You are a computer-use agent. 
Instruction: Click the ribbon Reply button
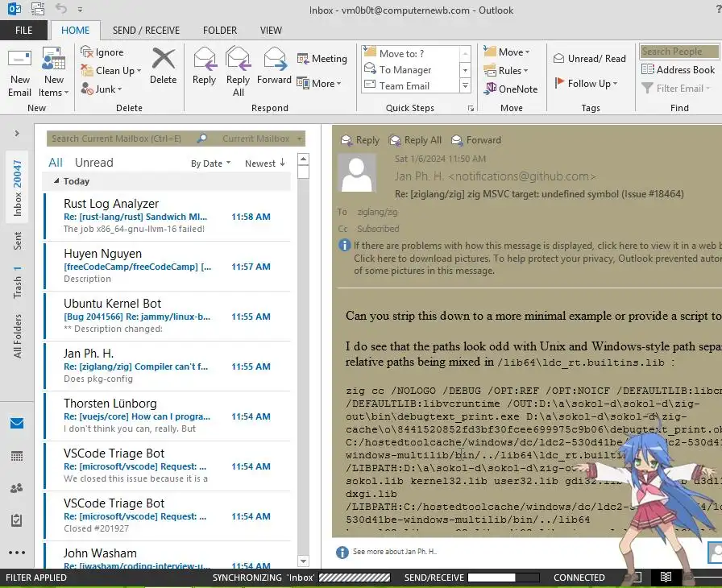click(204, 66)
